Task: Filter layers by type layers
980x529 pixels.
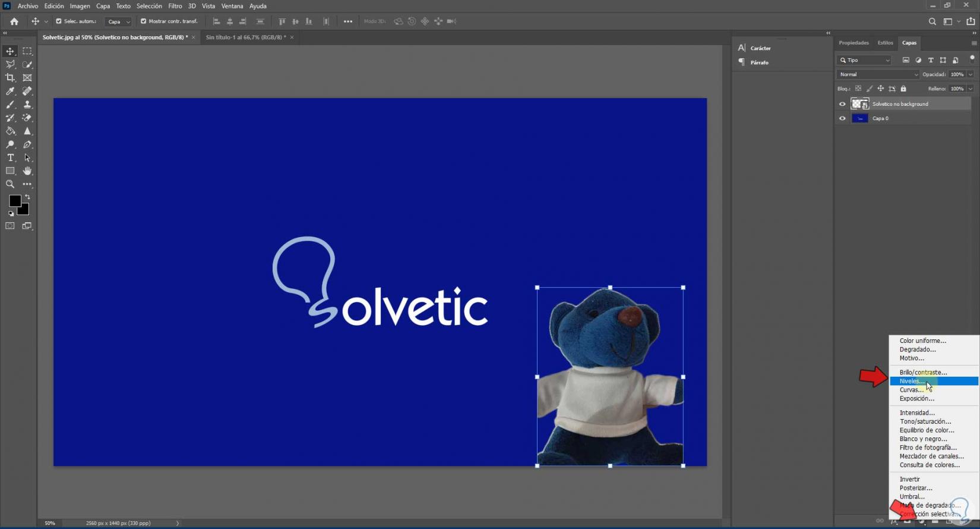Action: click(x=931, y=60)
